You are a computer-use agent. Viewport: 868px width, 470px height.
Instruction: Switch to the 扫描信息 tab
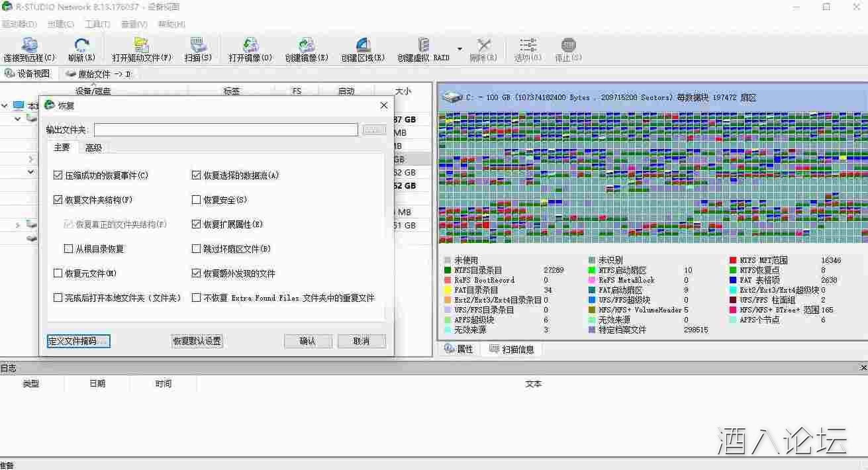tap(511, 349)
